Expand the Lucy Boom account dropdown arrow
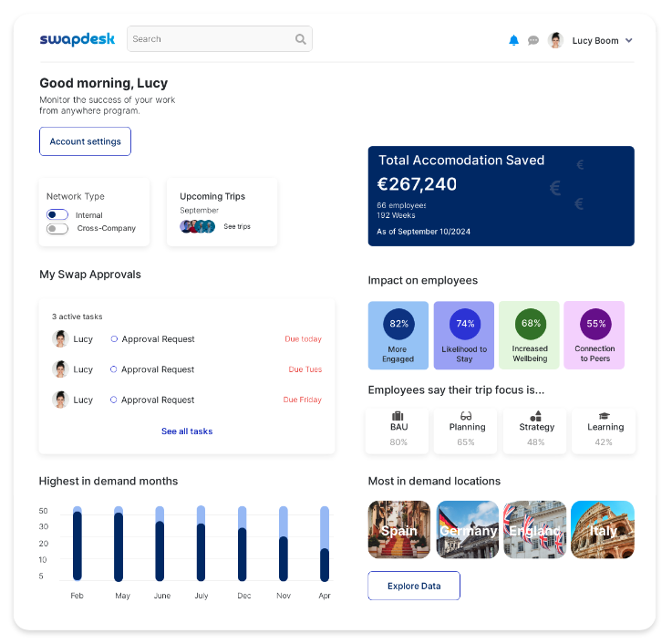The height and width of the screenshot is (644, 672). [629, 40]
